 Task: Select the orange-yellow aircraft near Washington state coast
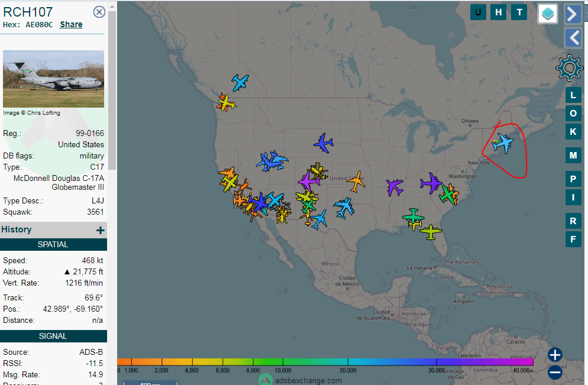226,102
